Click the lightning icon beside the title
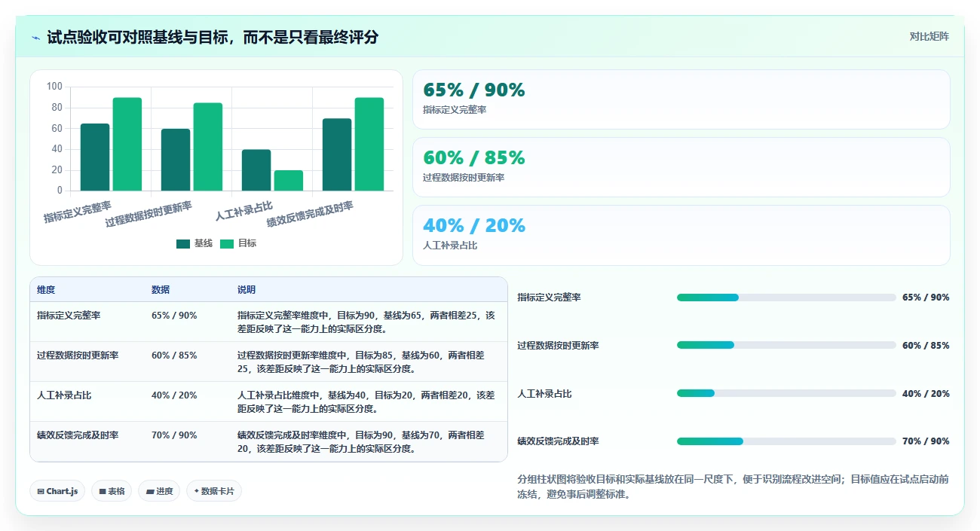This screenshot has height=531, width=980. coord(35,37)
